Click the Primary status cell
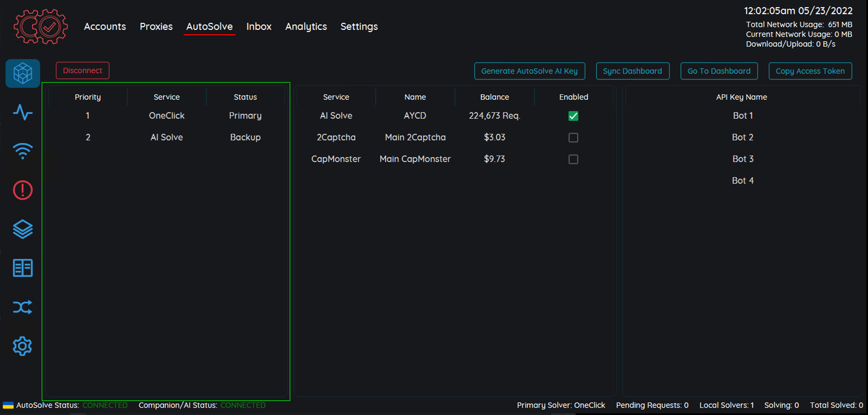Viewport: 868px width, 415px height. tap(245, 116)
